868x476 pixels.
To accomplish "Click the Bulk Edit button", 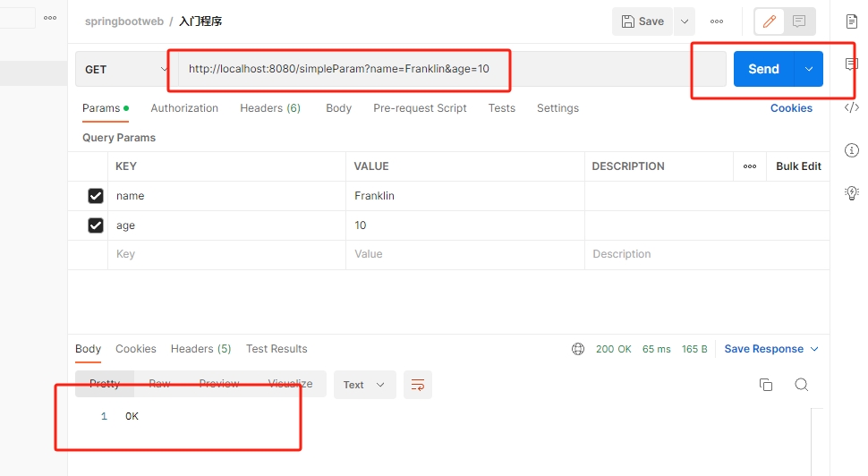I will click(798, 166).
